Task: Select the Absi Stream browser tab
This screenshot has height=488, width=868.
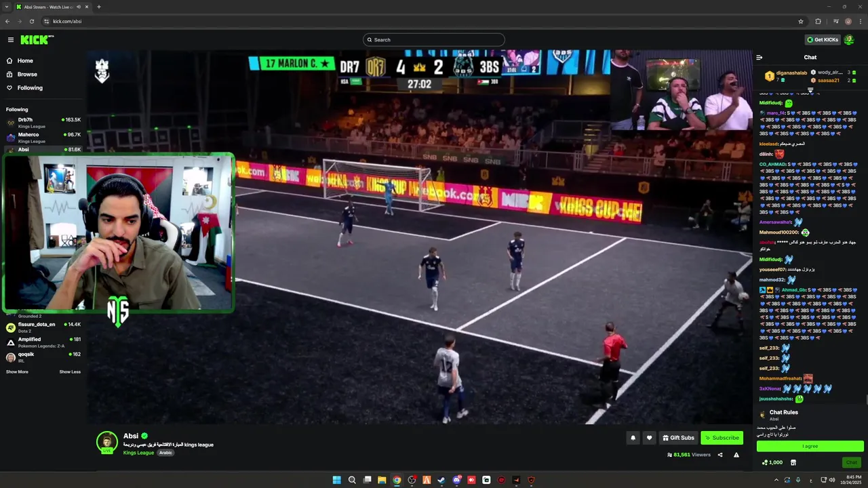Action: point(52,7)
